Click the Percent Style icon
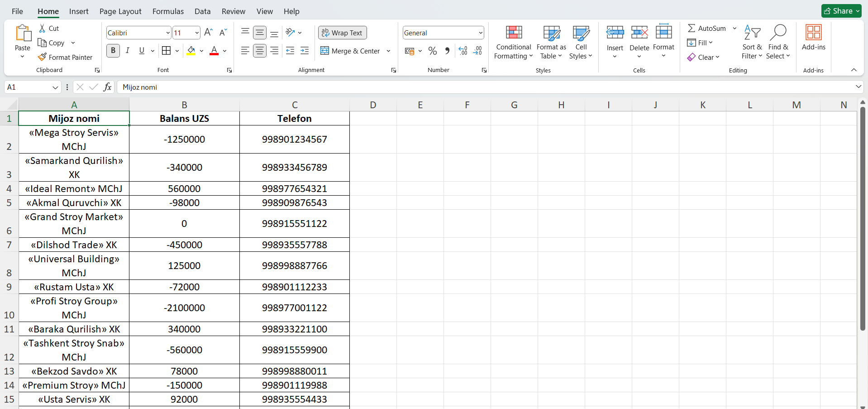The image size is (868, 409). (432, 51)
